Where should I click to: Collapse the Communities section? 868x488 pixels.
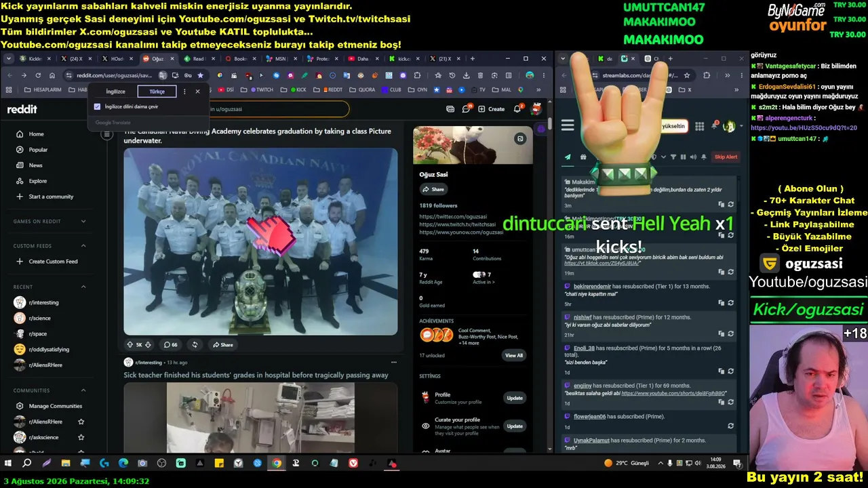(x=83, y=390)
